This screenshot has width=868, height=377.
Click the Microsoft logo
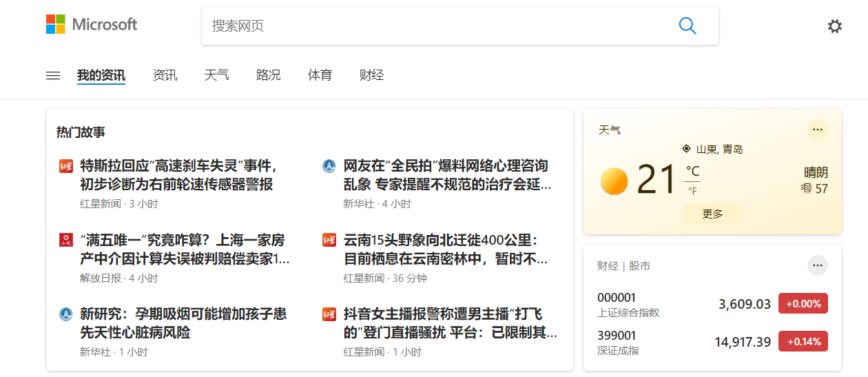(92, 25)
